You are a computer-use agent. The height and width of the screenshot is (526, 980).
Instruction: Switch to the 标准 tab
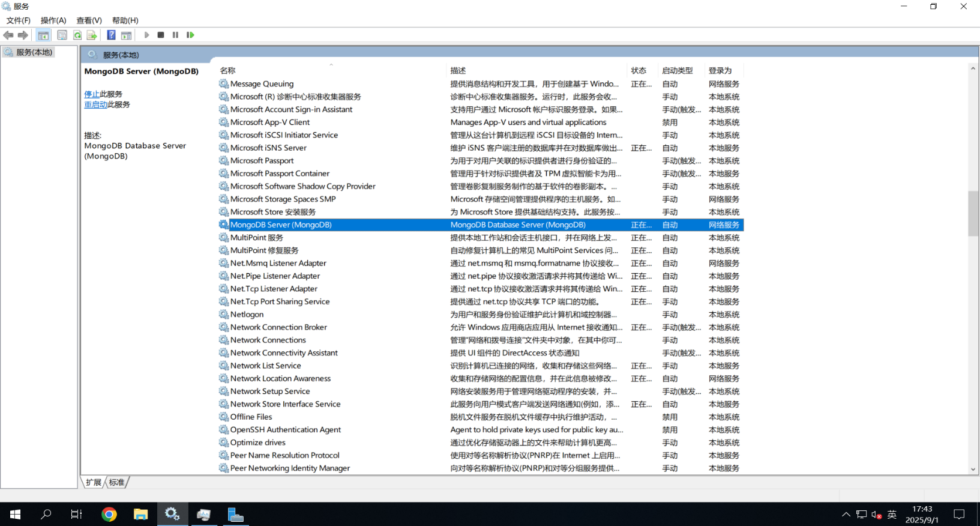[x=117, y=482]
